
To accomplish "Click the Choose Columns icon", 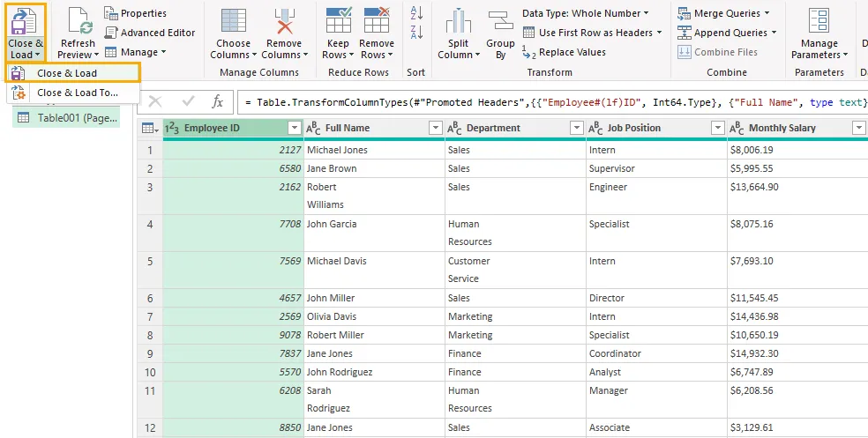I will tap(233, 21).
